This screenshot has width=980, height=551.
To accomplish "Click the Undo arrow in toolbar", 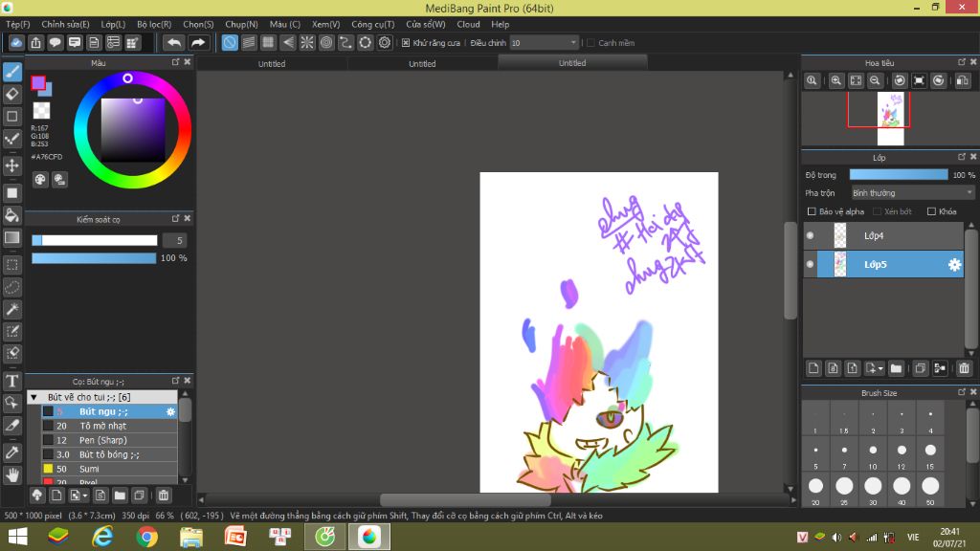I will click(x=174, y=42).
